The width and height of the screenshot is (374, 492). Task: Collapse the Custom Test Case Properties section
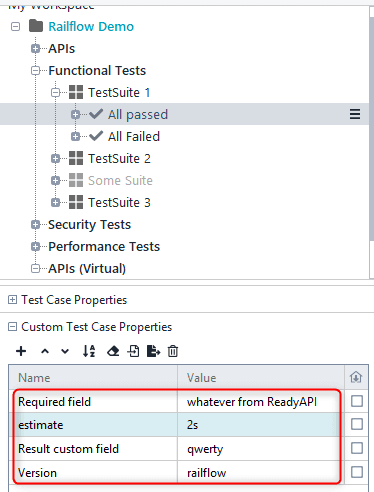(12, 327)
